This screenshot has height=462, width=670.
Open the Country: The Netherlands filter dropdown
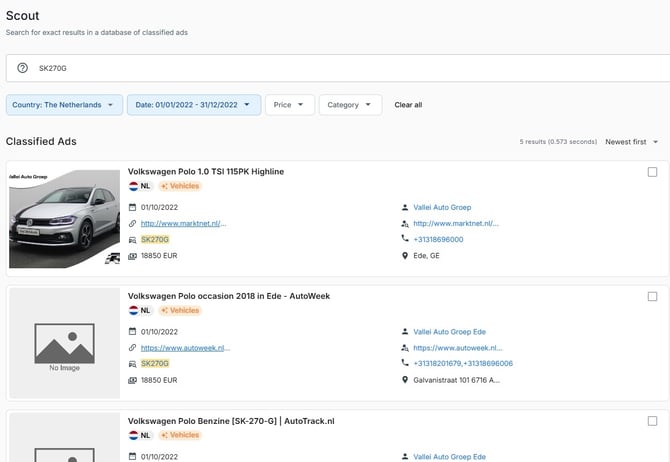pyautogui.click(x=64, y=105)
